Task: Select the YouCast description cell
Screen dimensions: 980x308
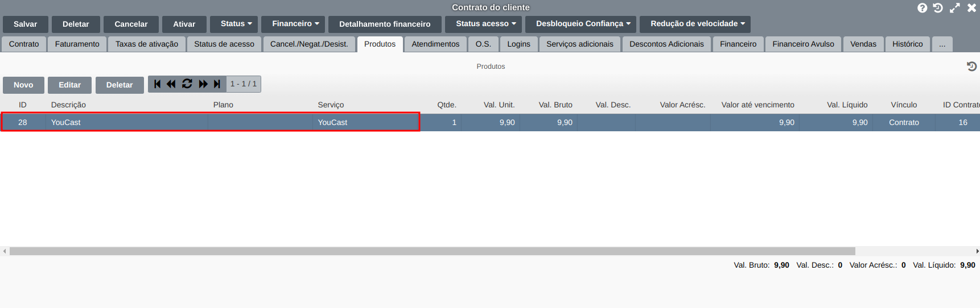Action: (127, 122)
